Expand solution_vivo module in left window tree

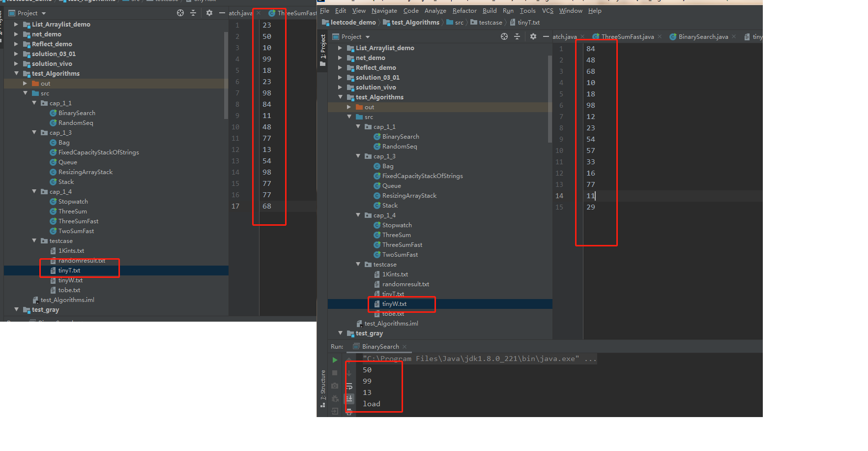click(x=16, y=63)
